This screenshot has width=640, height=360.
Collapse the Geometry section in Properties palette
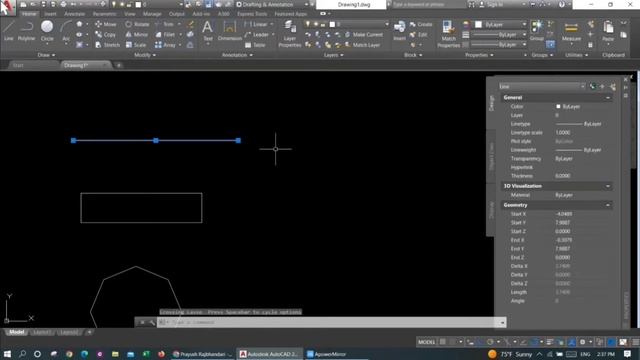coord(608,205)
